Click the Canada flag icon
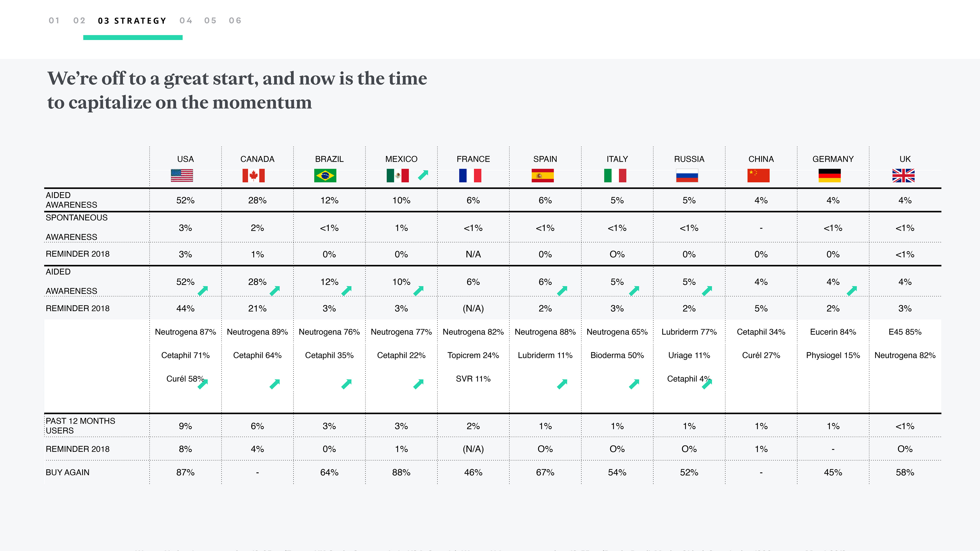 [253, 176]
